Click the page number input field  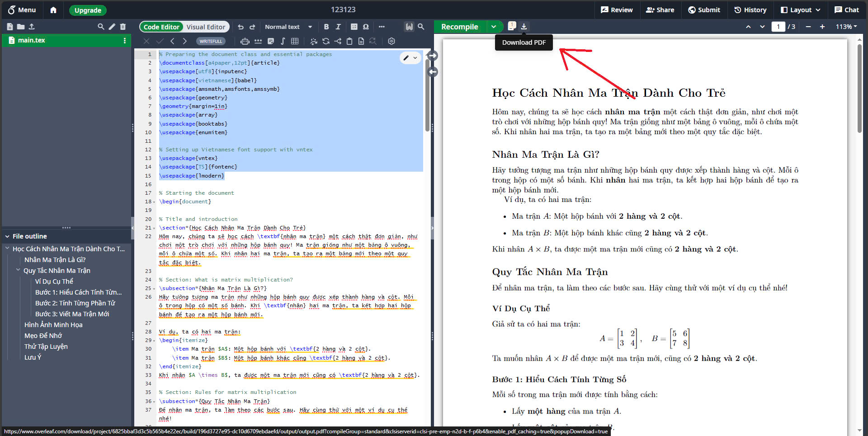tap(778, 27)
